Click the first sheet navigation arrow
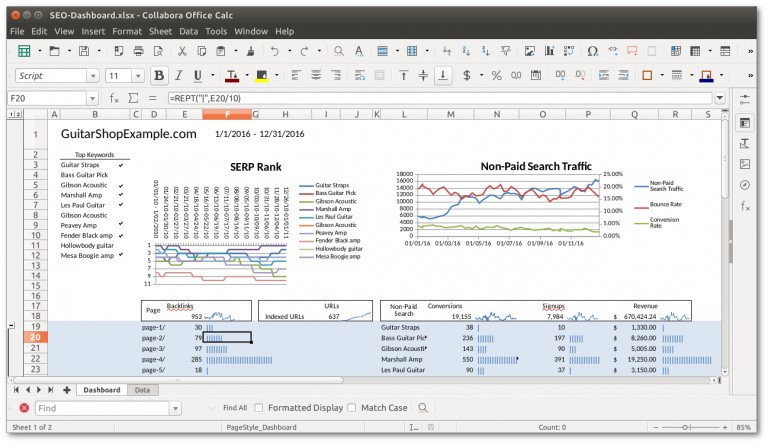 (x=16, y=390)
